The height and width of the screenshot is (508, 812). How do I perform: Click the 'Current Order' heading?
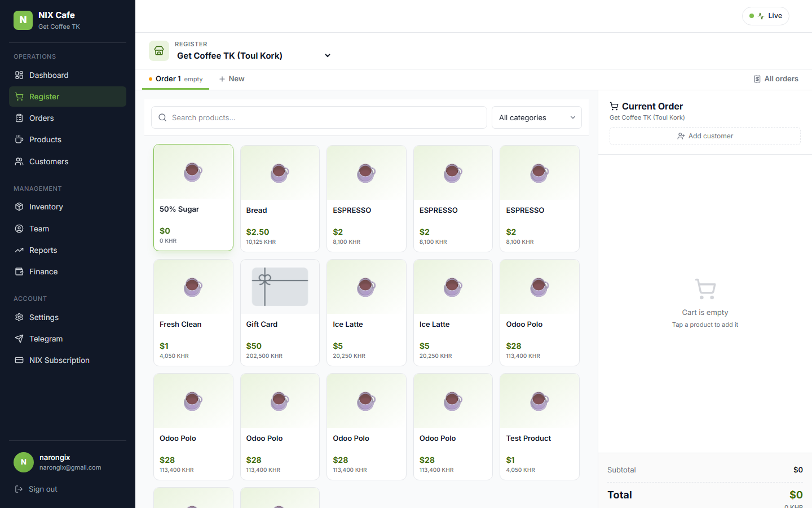pyautogui.click(x=652, y=106)
